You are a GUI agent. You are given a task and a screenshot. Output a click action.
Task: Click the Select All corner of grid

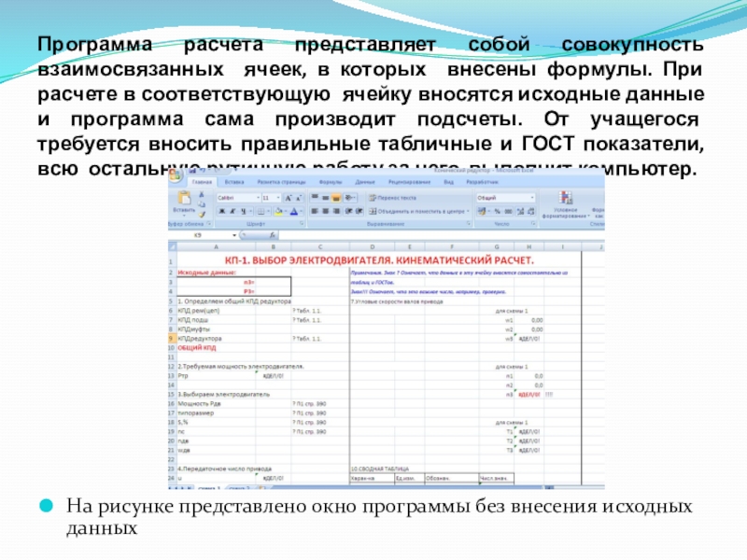point(173,246)
